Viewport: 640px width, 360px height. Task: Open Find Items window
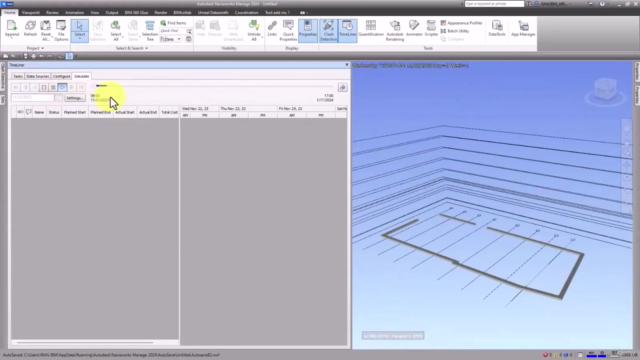(x=173, y=23)
